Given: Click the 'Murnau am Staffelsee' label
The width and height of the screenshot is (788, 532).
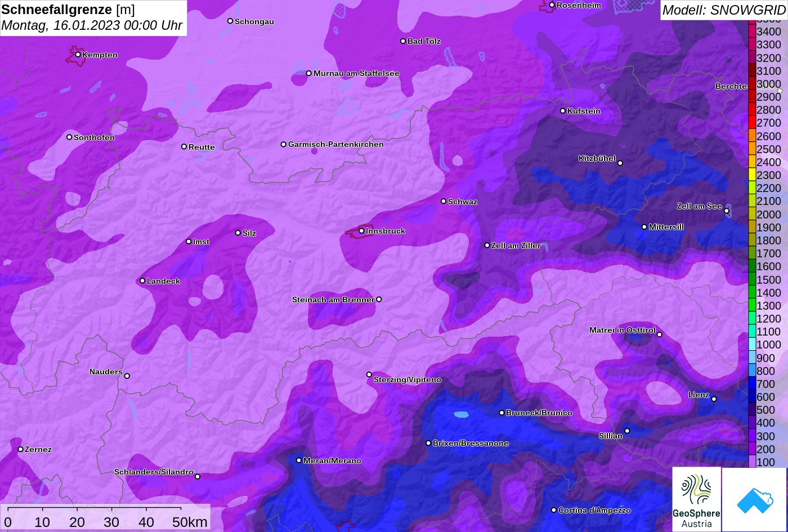Looking at the screenshot, I should (x=356, y=73).
